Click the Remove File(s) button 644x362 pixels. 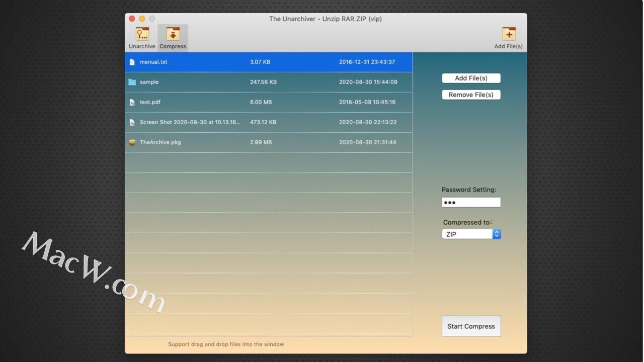[x=471, y=95]
